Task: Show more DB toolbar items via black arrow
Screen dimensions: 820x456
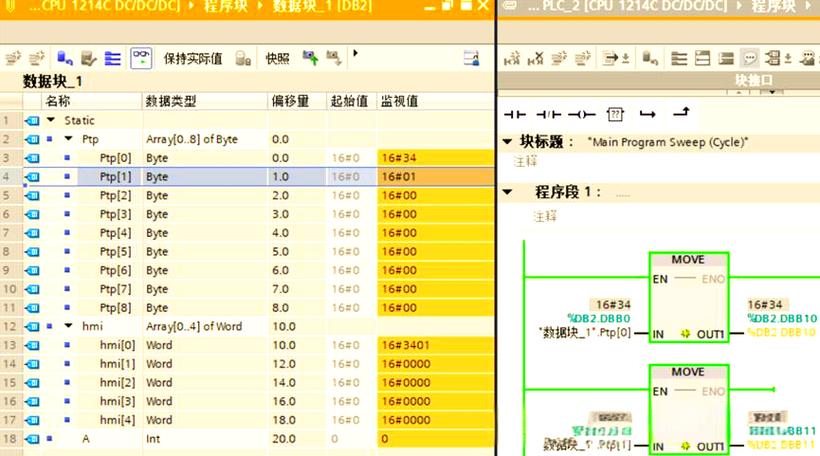Action: tap(355, 53)
